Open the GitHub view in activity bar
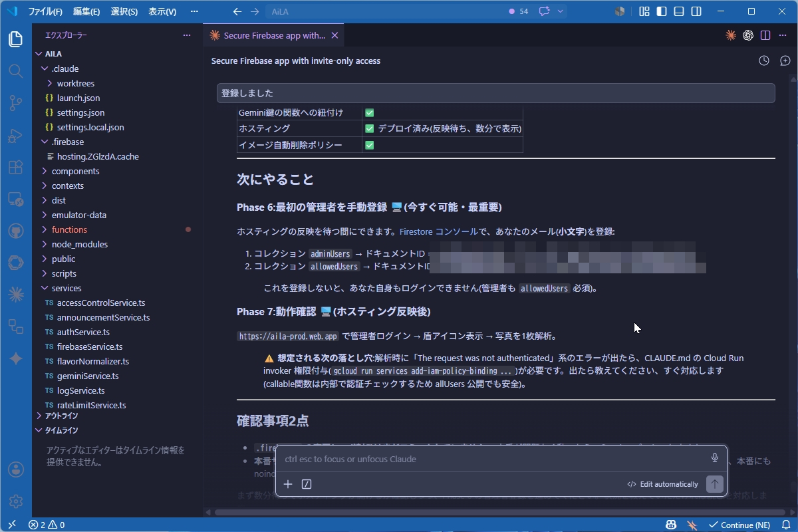The height and width of the screenshot is (532, 798). point(16,231)
